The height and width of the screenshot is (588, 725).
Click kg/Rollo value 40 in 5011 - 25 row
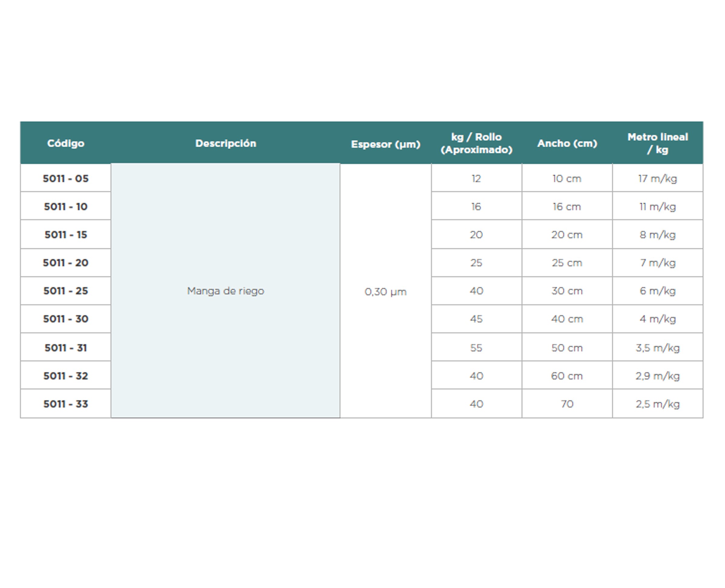(476, 291)
